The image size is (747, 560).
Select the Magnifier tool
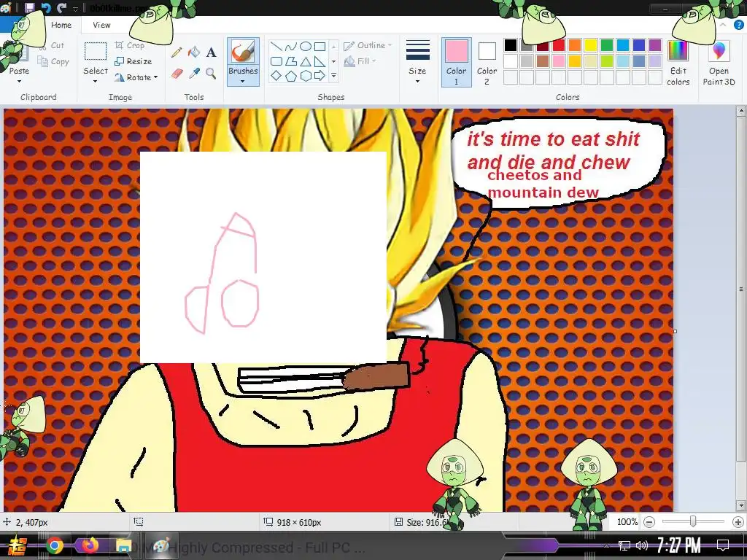click(211, 74)
